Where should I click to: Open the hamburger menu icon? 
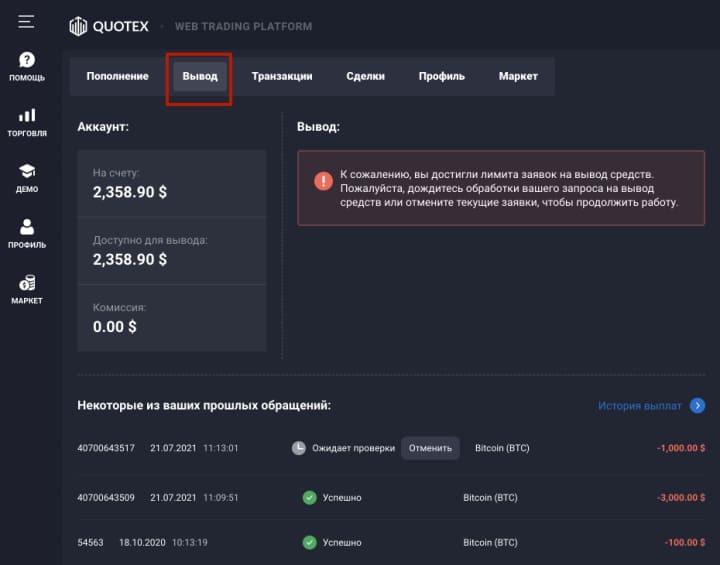(26, 21)
